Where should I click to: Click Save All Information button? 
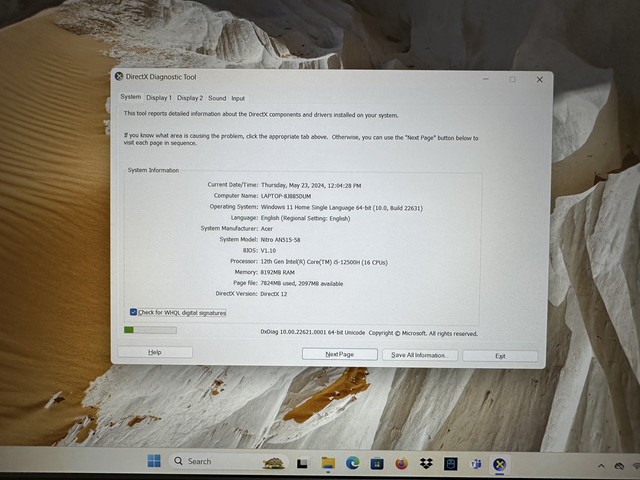coord(420,355)
